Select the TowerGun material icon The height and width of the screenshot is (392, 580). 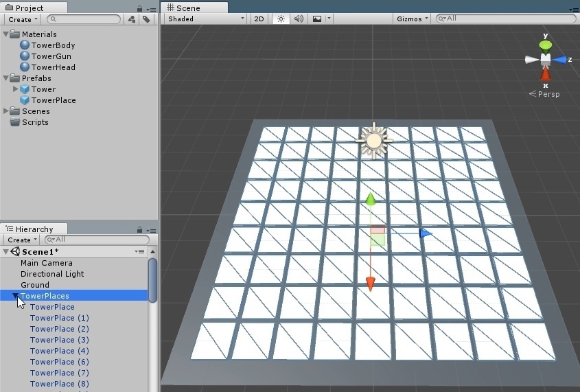(25, 56)
